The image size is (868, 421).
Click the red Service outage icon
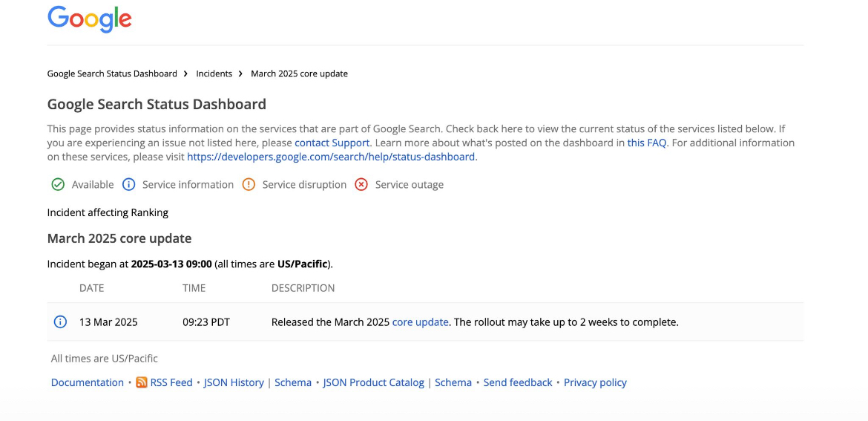click(x=361, y=184)
